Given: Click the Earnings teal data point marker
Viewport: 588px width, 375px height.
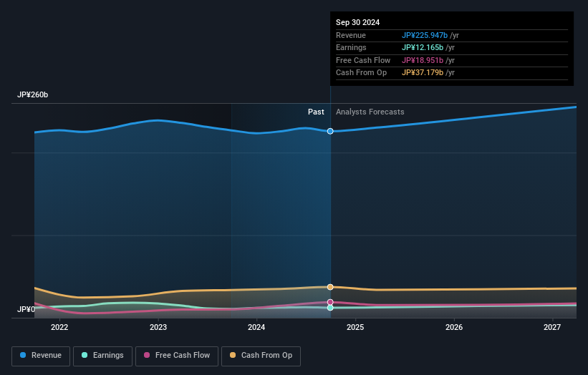Looking at the screenshot, I should [x=330, y=308].
